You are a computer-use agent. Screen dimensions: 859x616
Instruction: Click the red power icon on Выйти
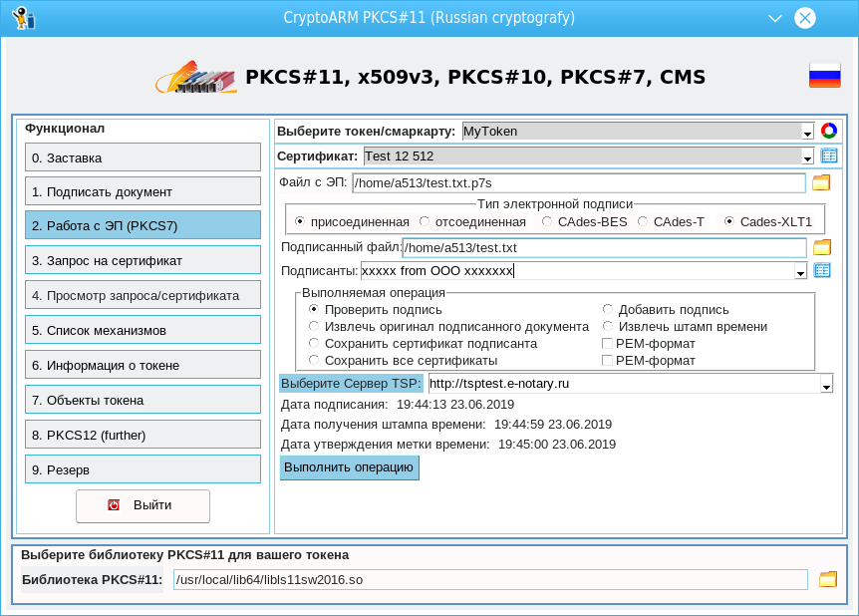[x=114, y=504]
